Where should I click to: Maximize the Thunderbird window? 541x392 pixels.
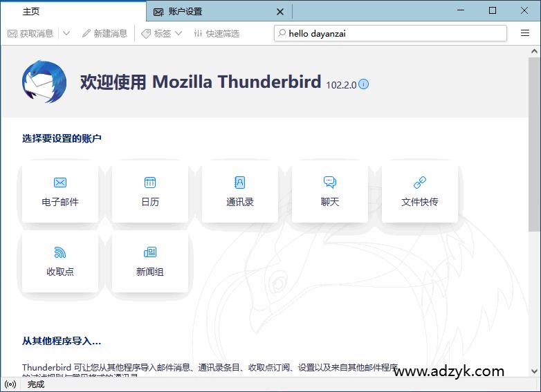point(493,10)
